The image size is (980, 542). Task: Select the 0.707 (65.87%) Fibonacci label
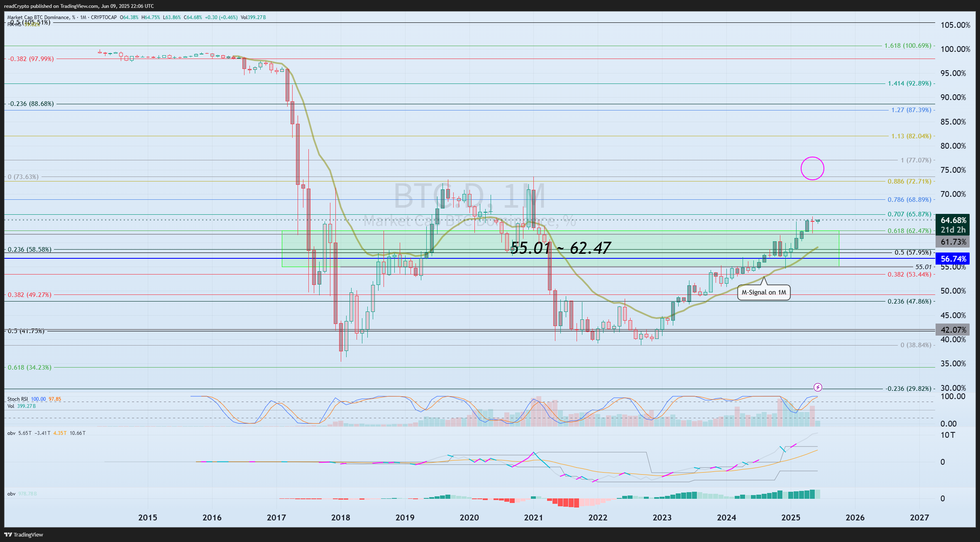click(909, 214)
